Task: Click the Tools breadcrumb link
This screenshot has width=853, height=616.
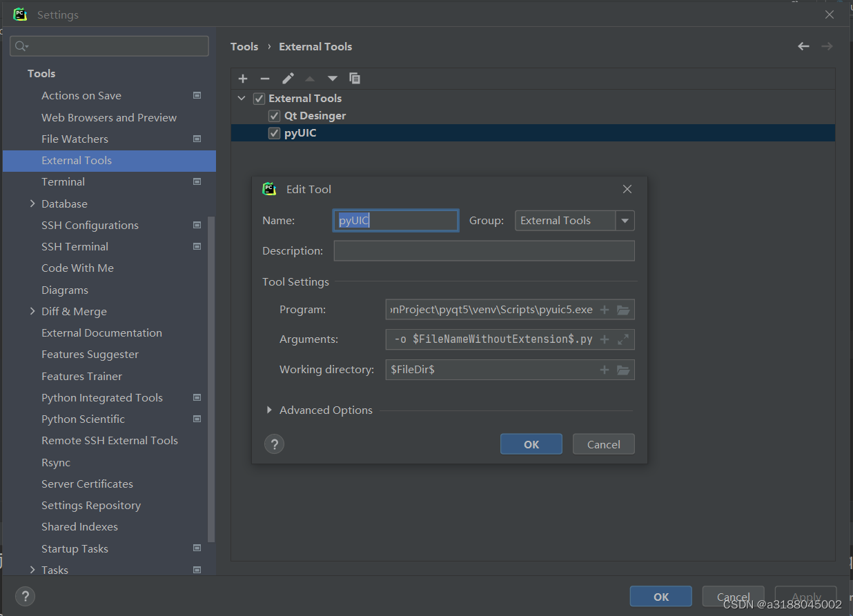Action: pos(244,46)
